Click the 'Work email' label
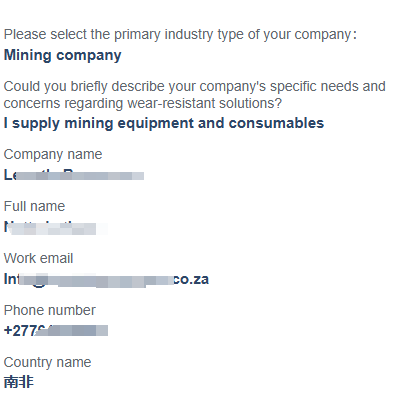This screenshot has width=415, height=403. [x=38, y=258]
